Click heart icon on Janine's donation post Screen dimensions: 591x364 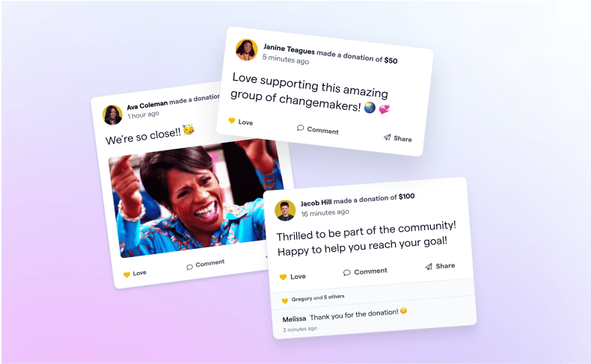[232, 120]
